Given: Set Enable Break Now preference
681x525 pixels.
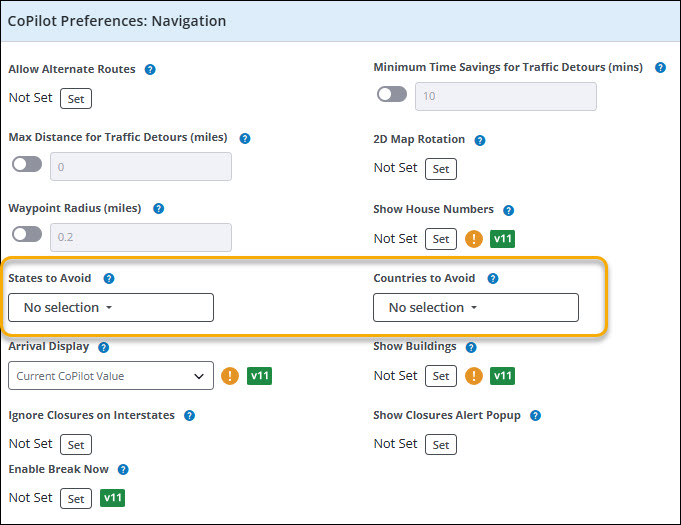Looking at the screenshot, I should tap(76, 499).
